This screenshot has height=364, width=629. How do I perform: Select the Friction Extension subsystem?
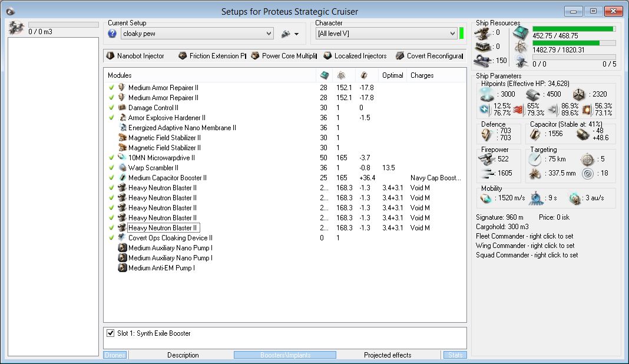pyautogui.click(x=212, y=56)
